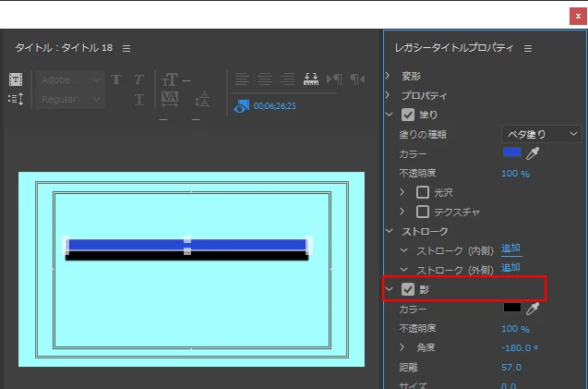Click the bold T icon
Image resolution: width=588 pixels, height=389 pixels.
pyautogui.click(x=116, y=79)
